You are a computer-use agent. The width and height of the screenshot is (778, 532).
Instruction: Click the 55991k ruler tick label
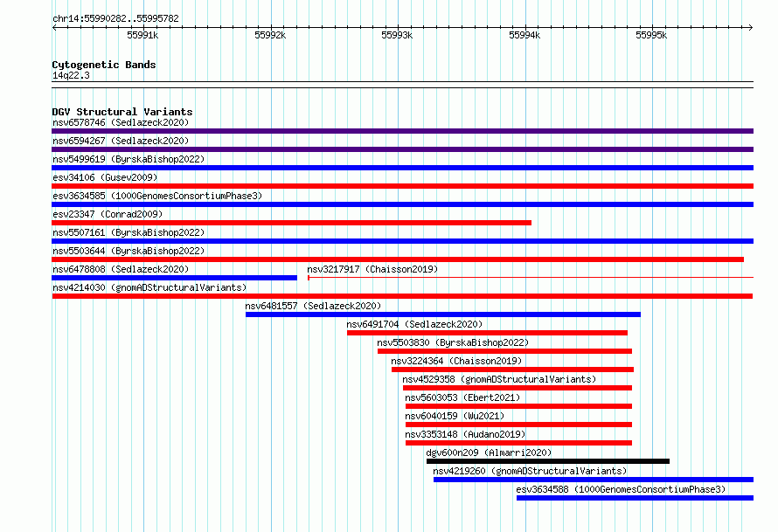click(142, 36)
